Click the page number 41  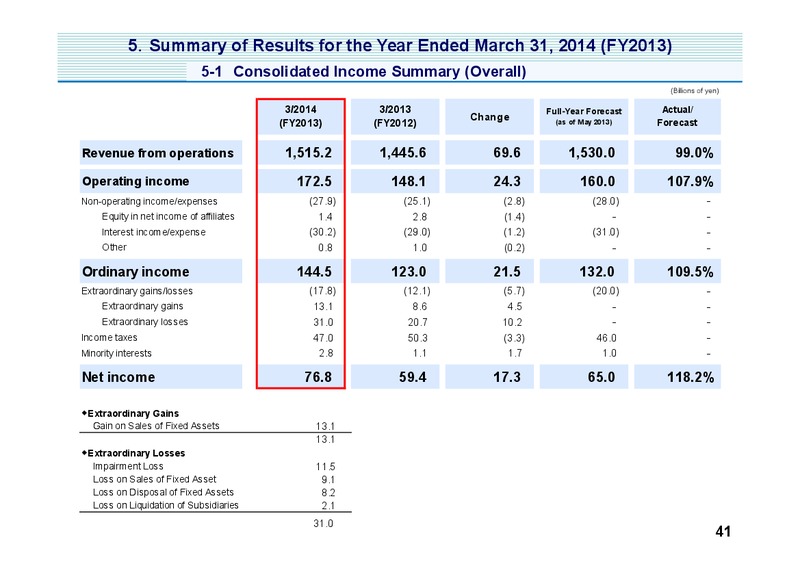point(723,532)
